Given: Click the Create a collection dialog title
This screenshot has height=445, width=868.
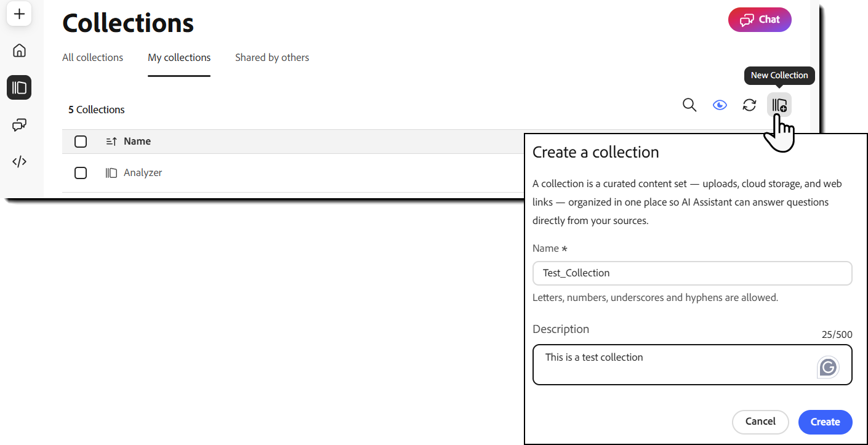Looking at the screenshot, I should 595,152.
